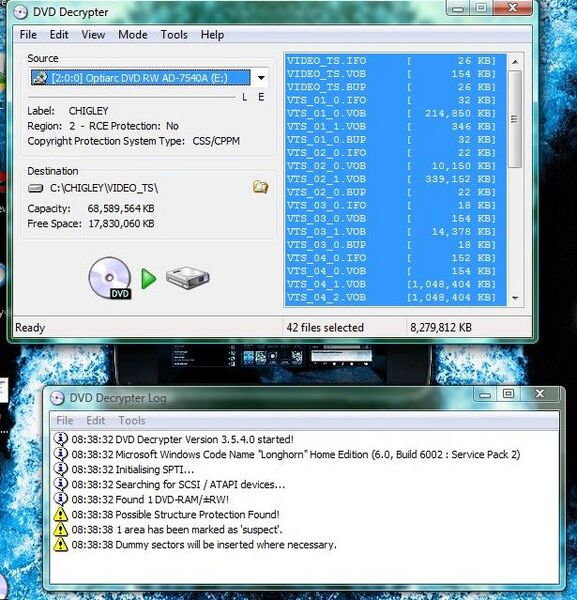The image size is (577, 600).
Task: Open the Mode menu
Action: pyautogui.click(x=133, y=35)
